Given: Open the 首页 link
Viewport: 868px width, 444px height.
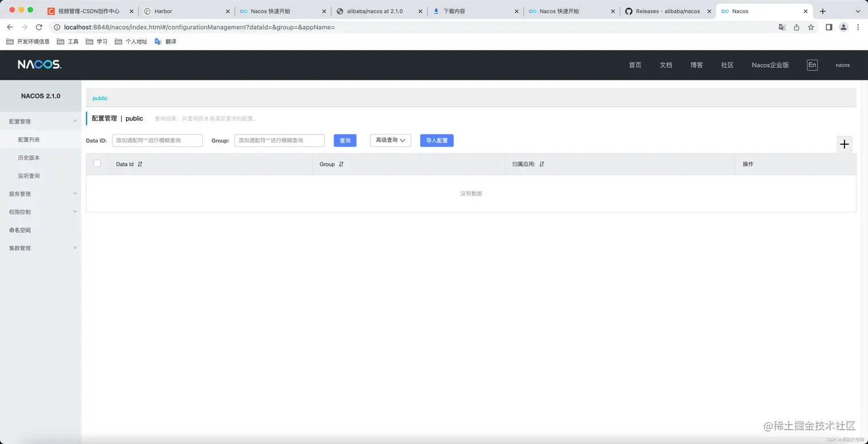Looking at the screenshot, I should [x=635, y=65].
